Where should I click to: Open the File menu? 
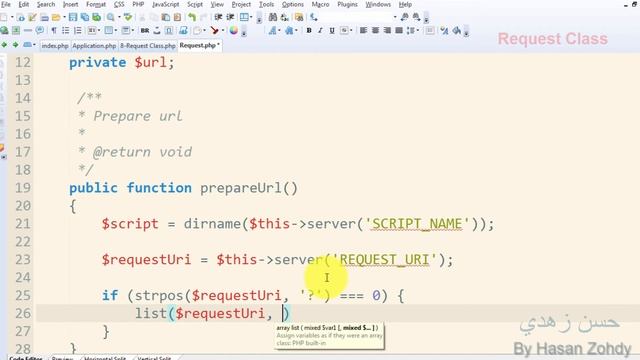pos(6,4)
